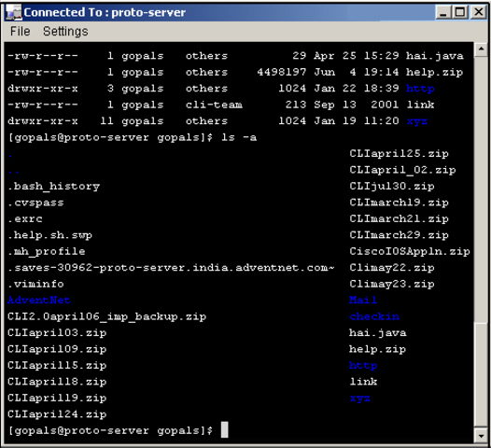Viewport: 491px width, 448px height.
Task: Click CLIapril_02.zip file name
Action: point(402,170)
